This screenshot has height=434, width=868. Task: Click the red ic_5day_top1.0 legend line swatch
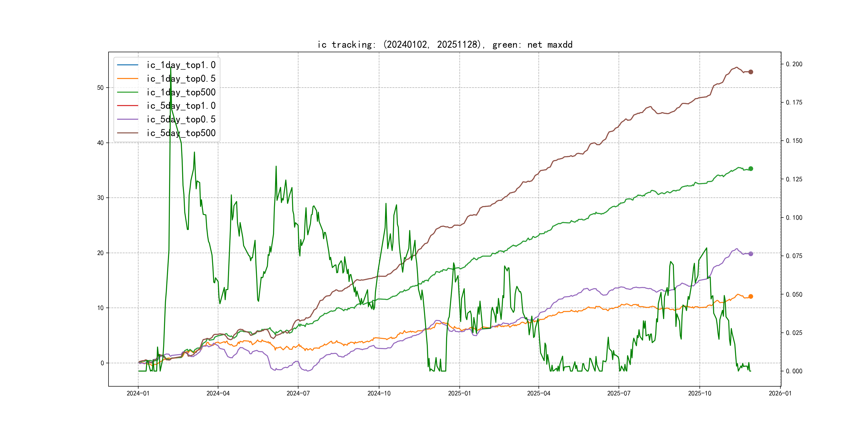coord(127,106)
